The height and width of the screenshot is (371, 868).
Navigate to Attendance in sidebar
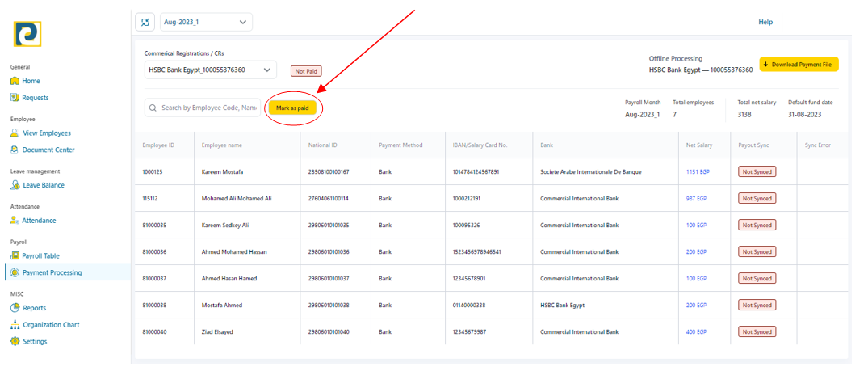pos(39,221)
